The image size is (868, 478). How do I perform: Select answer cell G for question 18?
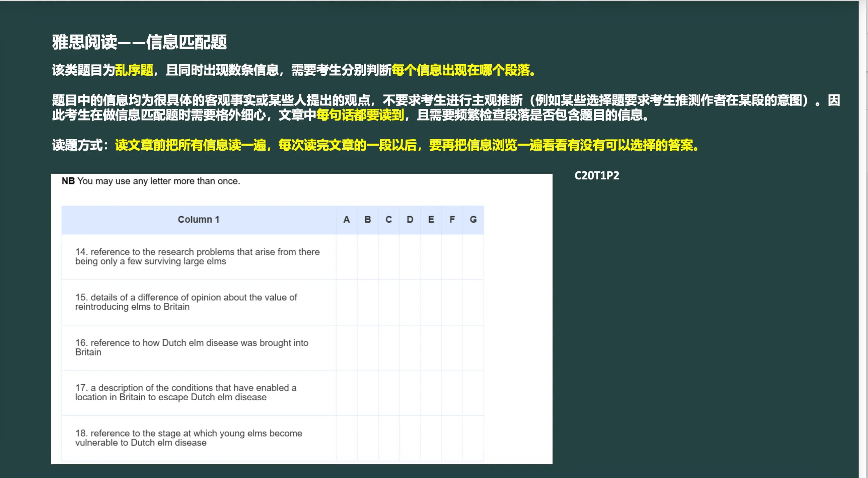coord(473,438)
